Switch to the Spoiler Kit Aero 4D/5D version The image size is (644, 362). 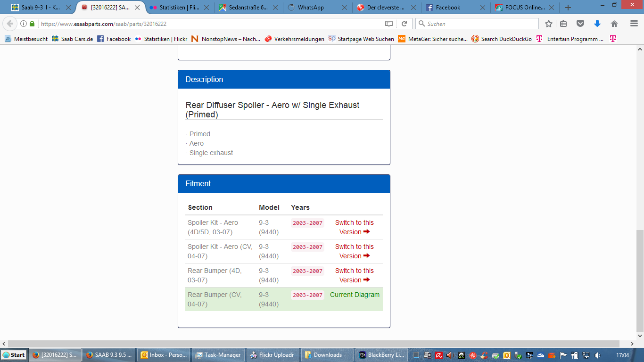tap(355, 227)
